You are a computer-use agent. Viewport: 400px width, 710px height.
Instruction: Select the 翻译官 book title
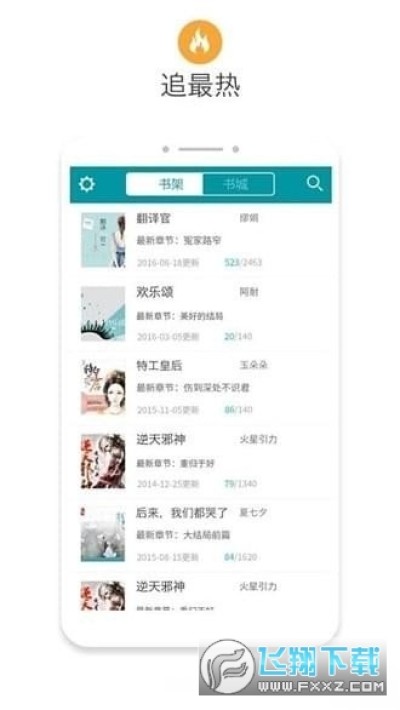(x=154, y=218)
